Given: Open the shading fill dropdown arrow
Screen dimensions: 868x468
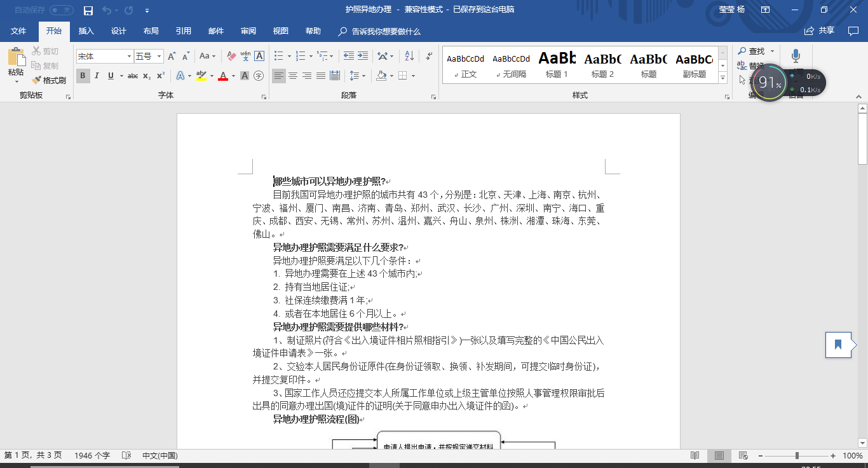Looking at the screenshot, I should [x=391, y=76].
